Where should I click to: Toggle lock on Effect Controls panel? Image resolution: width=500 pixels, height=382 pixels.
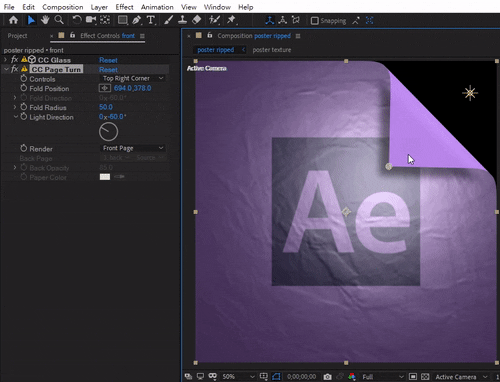point(72,35)
